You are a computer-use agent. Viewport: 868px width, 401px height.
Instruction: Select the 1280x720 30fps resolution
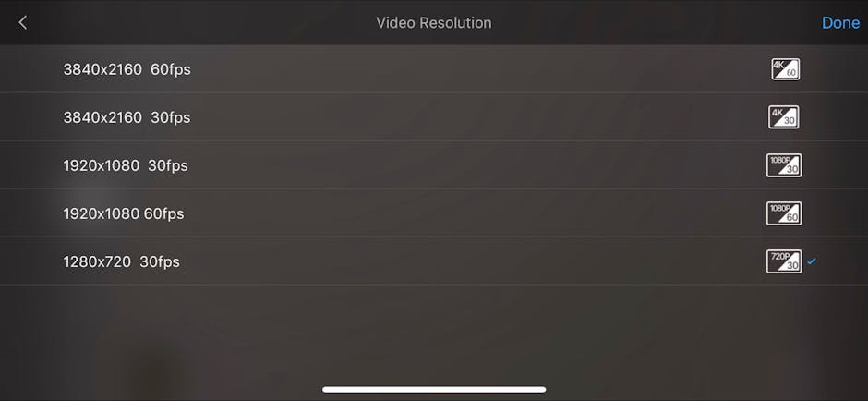[434, 261]
